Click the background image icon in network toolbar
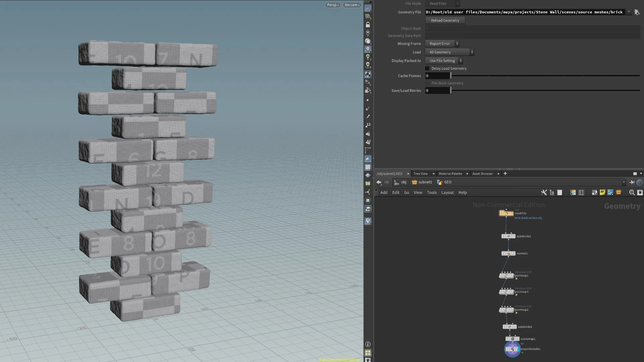The image size is (644, 362). [610, 192]
